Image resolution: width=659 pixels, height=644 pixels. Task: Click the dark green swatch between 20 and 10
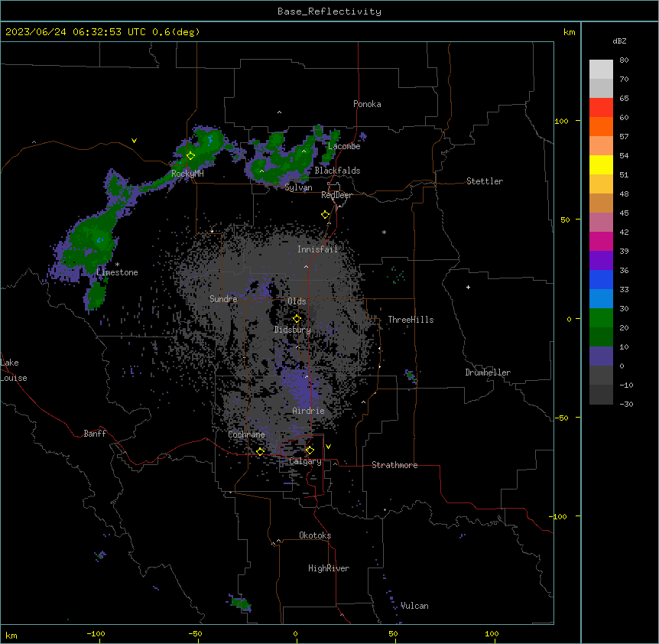click(601, 337)
